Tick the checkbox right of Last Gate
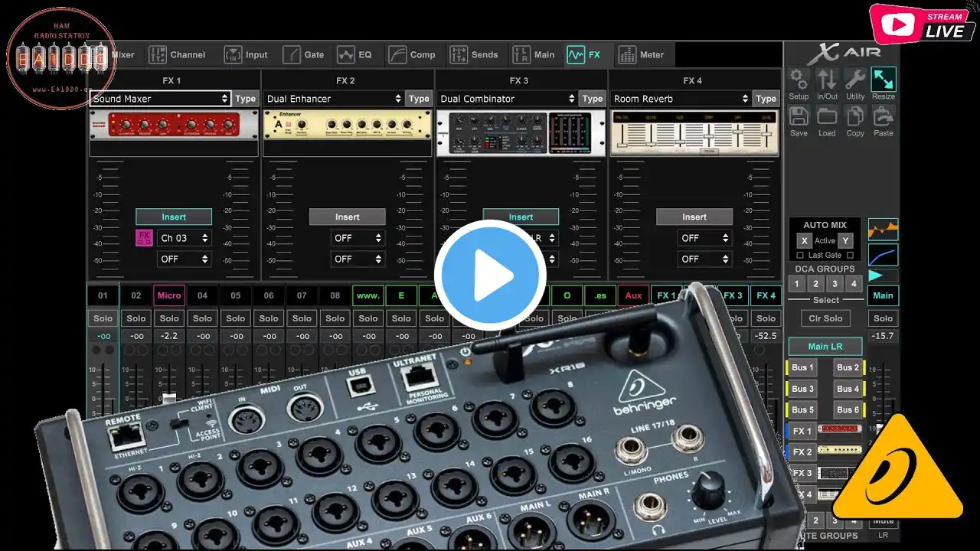 pyautogui.click(x=849, y=255)
